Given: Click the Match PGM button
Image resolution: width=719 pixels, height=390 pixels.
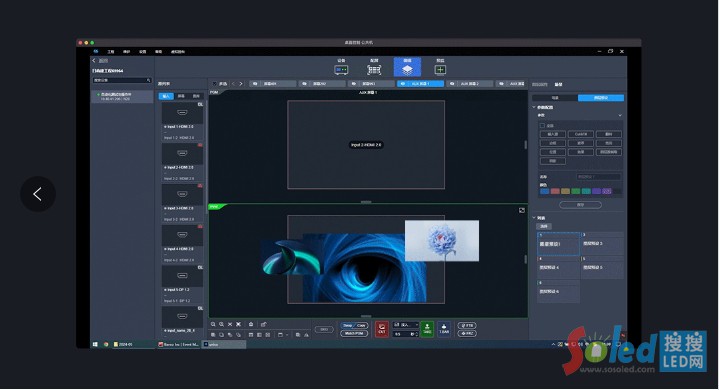Looking at the screenshot, I should click(x=354, y=334).
